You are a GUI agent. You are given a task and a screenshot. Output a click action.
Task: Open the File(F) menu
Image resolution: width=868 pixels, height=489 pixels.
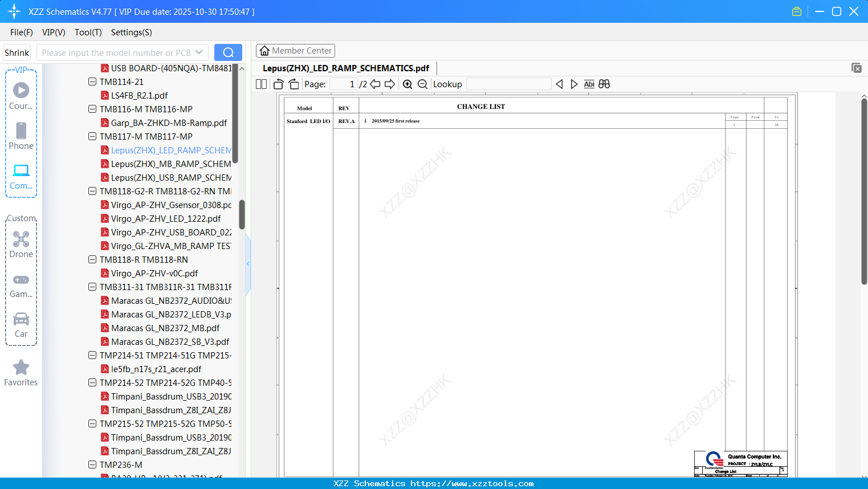(x=22, y=32)
